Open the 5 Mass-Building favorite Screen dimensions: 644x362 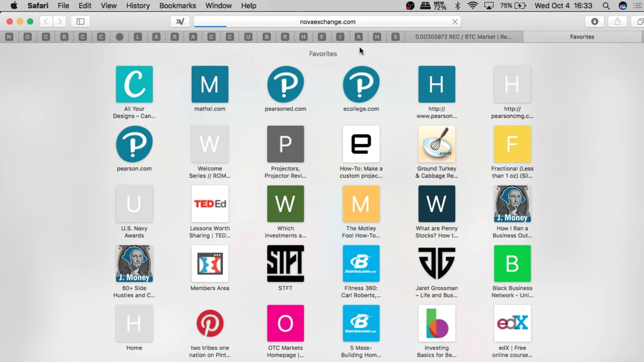(x=361, y=324)
